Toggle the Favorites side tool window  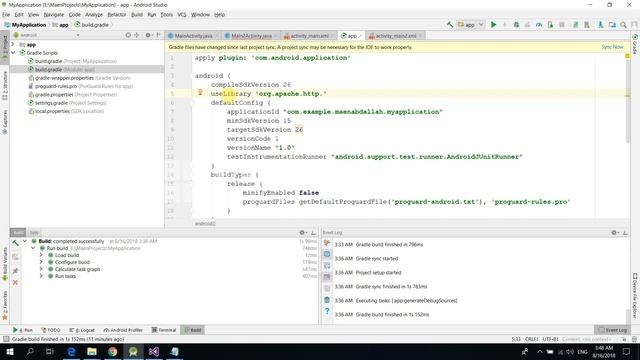tap(5, 305)
